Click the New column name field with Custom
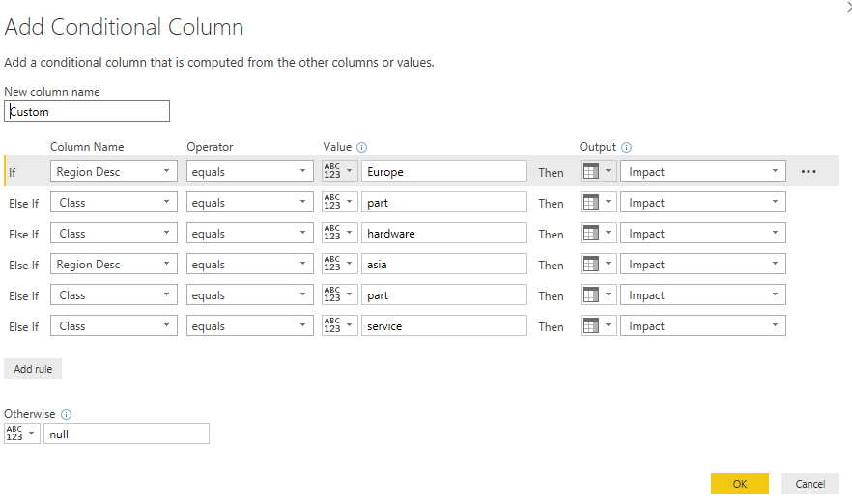This screenshot has width=852, height=504. pos(87,111)
